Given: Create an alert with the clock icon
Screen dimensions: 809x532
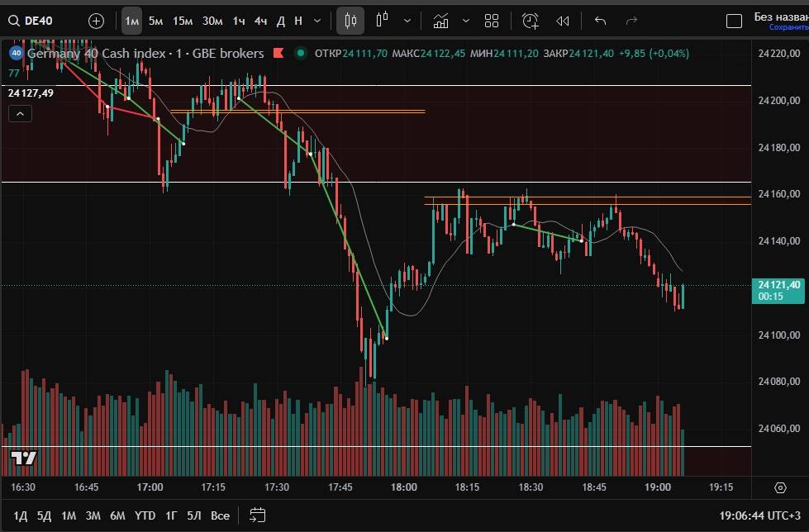Looking at the screenshot, I should pos(530,21).
